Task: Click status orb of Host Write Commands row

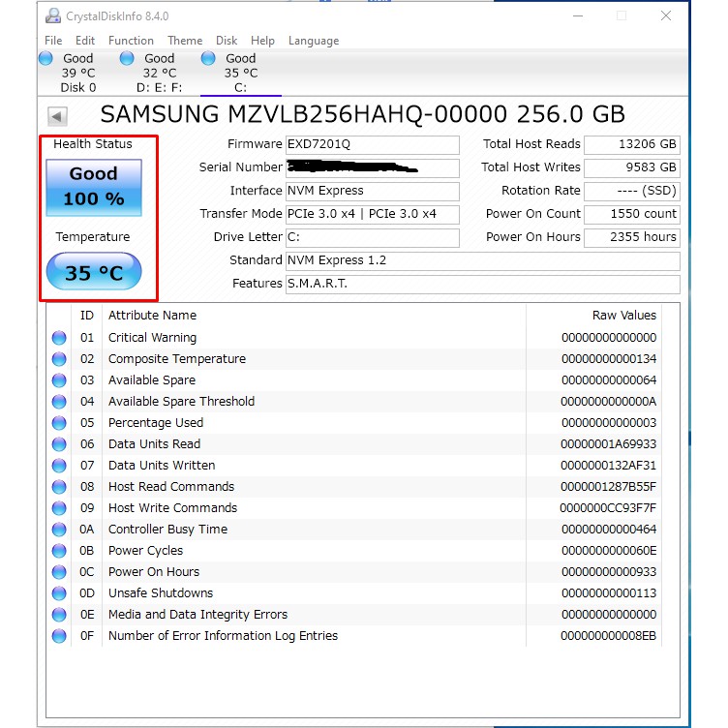Action: click(59, 508)
